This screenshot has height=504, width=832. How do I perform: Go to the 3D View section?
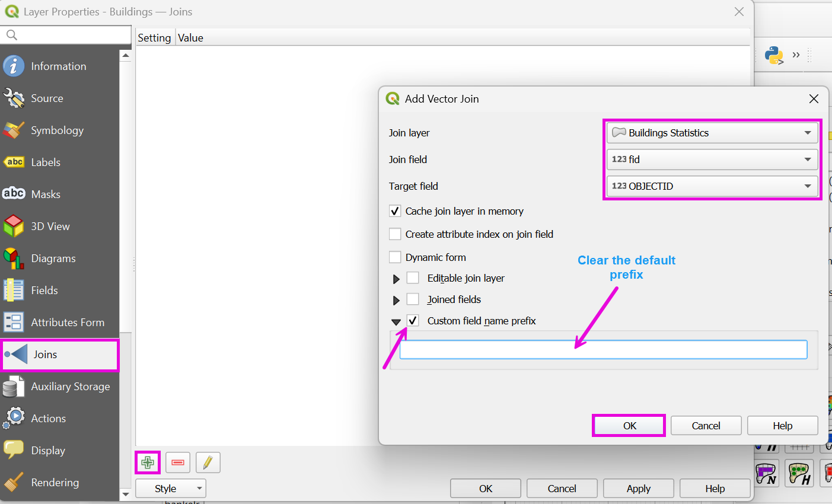[x=50, y=227]
